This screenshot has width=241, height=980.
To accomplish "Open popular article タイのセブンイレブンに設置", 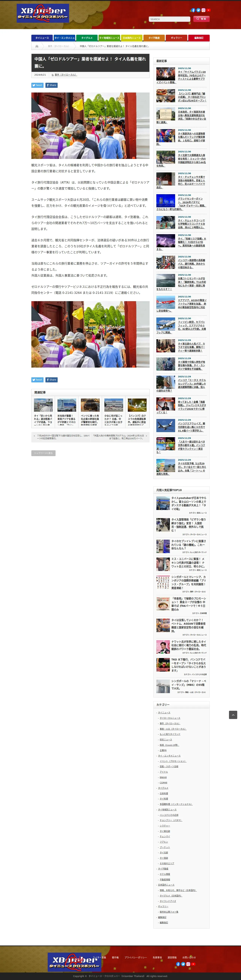I will coord(188,544).
